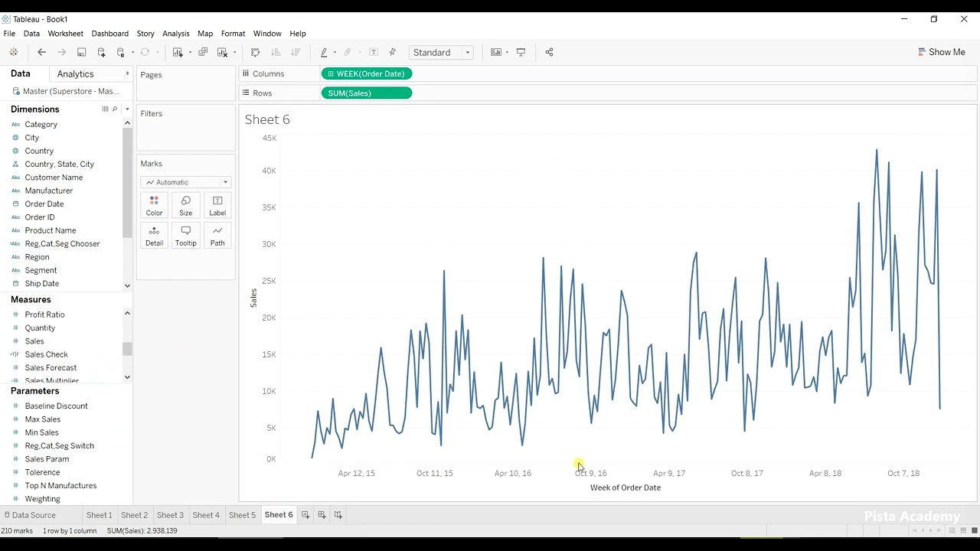Switch to the Analytics pane tab
The width and height of the screenshot is (980, 551).
click(75, 73)
